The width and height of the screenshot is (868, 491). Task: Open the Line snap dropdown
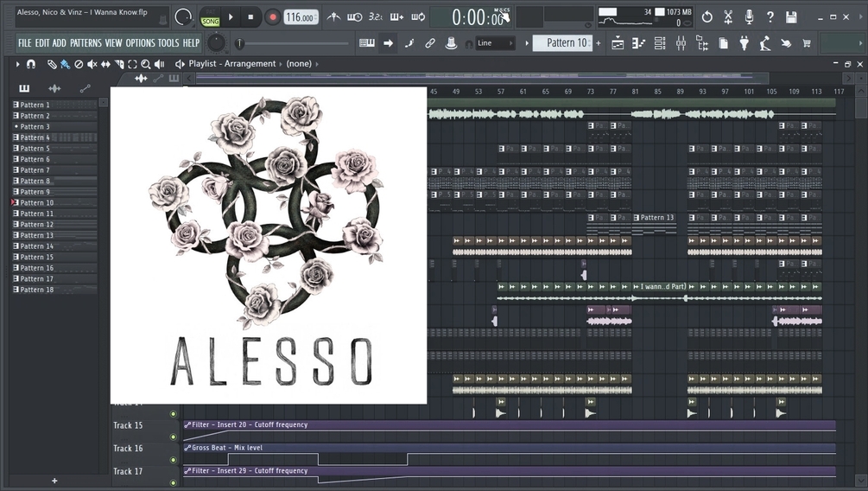(x=496, y=43)
